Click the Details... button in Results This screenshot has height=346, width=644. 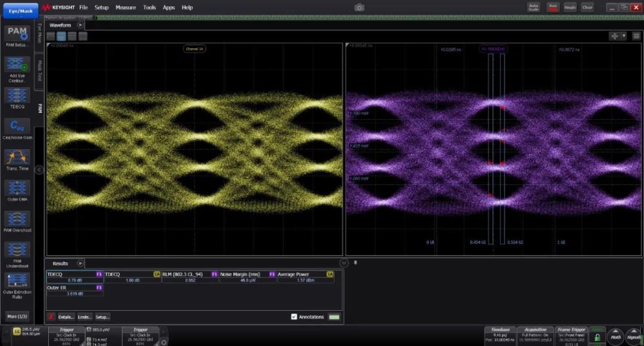pos(66,317)
